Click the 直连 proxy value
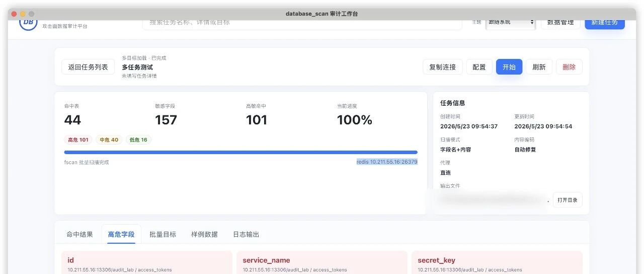Image resolution: width=644 pixels, height=274 pixels. coord(446,173)
